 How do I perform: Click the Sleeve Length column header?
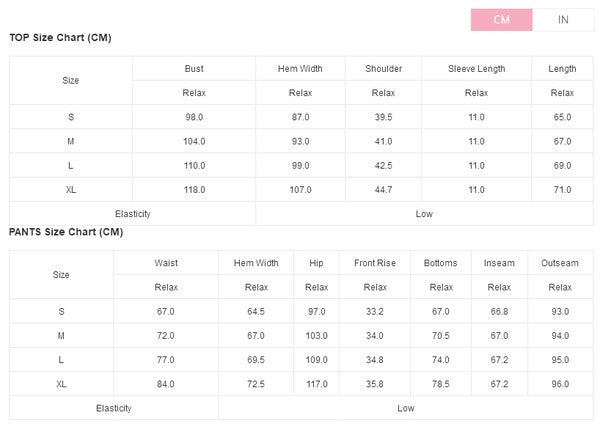[476, 69]
